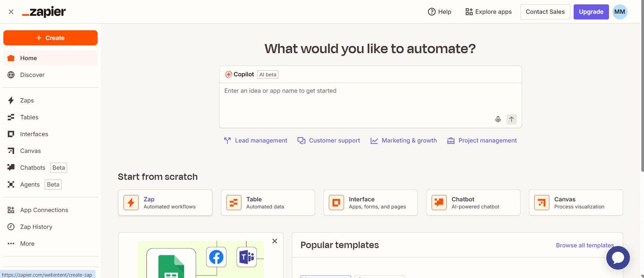
Task: Click the Upgrade button
Action: [591, 12]
